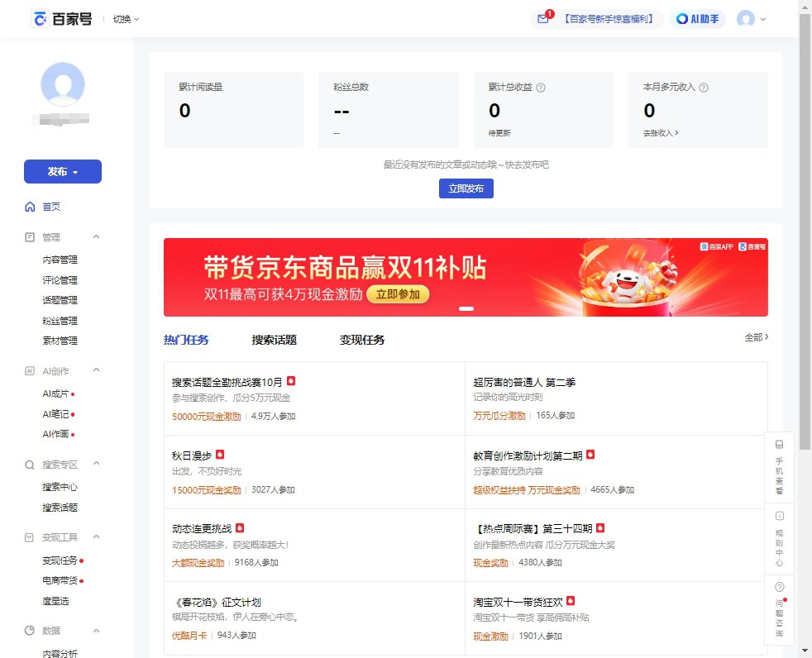Click the 粉丝总数 stat card
The image size is (812, 658).
[x=389, y=110]
